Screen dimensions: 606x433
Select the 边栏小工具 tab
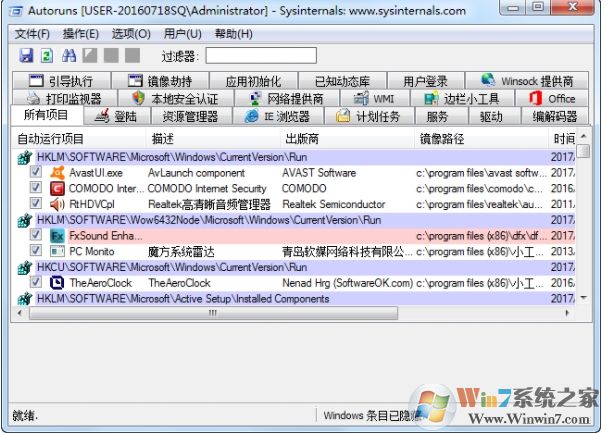[462, 98]
